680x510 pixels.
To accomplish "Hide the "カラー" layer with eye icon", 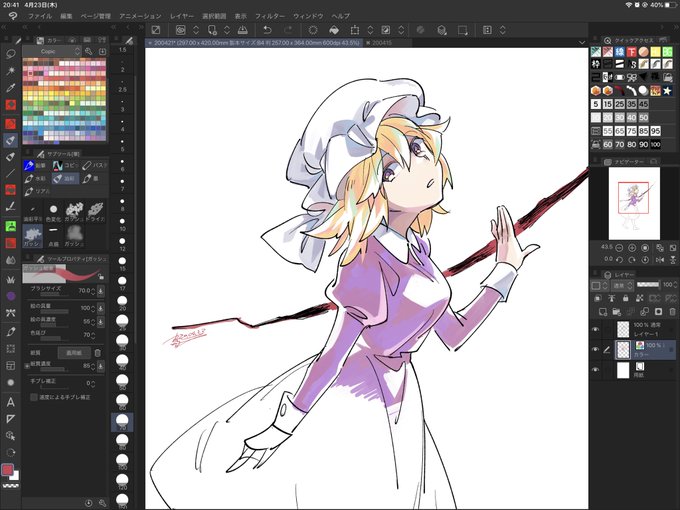I will click(595, 349).
